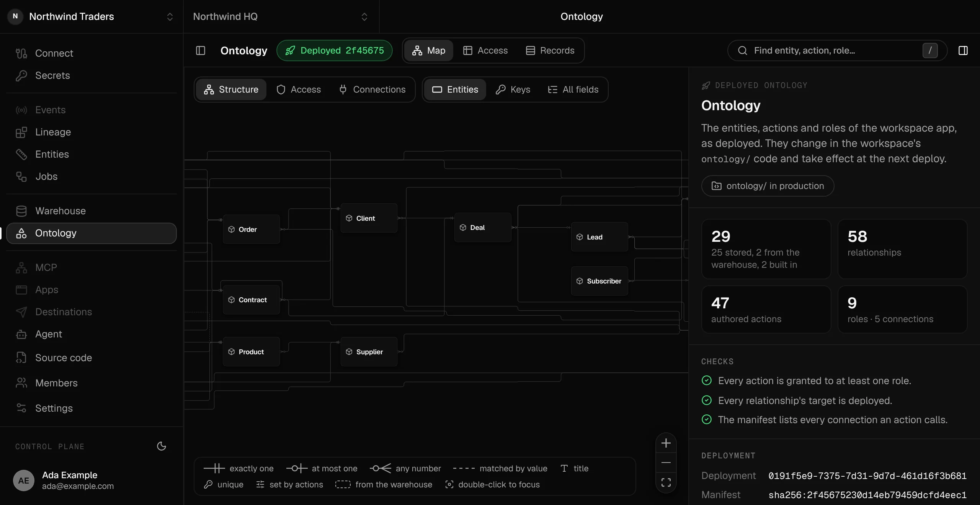Open Connect in the sidebar
The image size is (980, 505).
(x=91, y=53)
